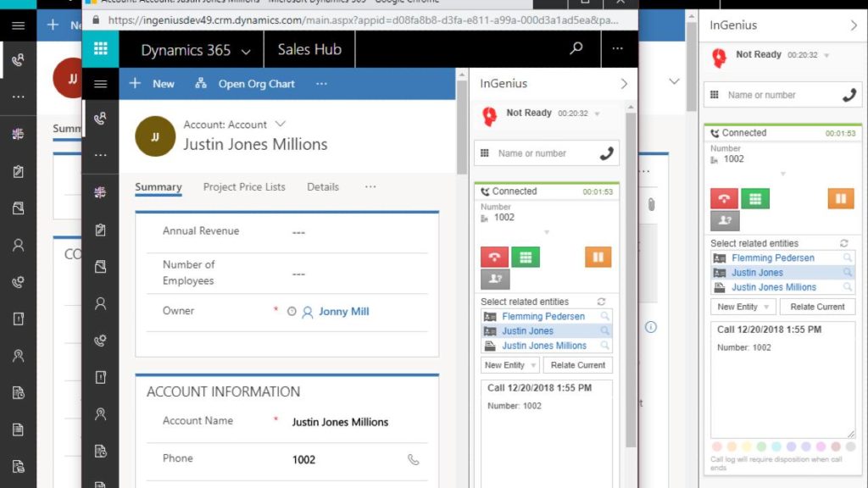Switch to the Project Price Lists tab
868x488 pixels.
tap(244, 187)
